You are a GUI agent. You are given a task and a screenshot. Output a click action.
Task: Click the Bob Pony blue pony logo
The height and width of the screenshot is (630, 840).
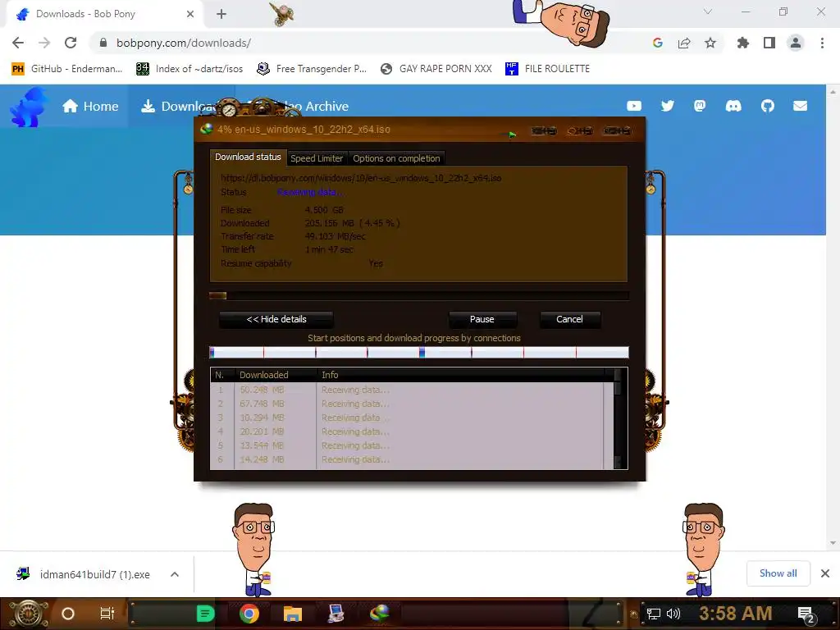click(x=29, y=107)
